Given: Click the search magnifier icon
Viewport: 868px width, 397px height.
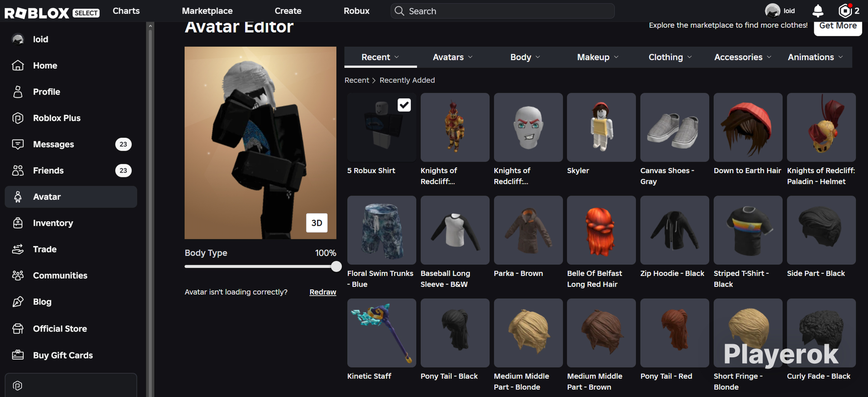Looking at the screenshot, I should 399,11.
